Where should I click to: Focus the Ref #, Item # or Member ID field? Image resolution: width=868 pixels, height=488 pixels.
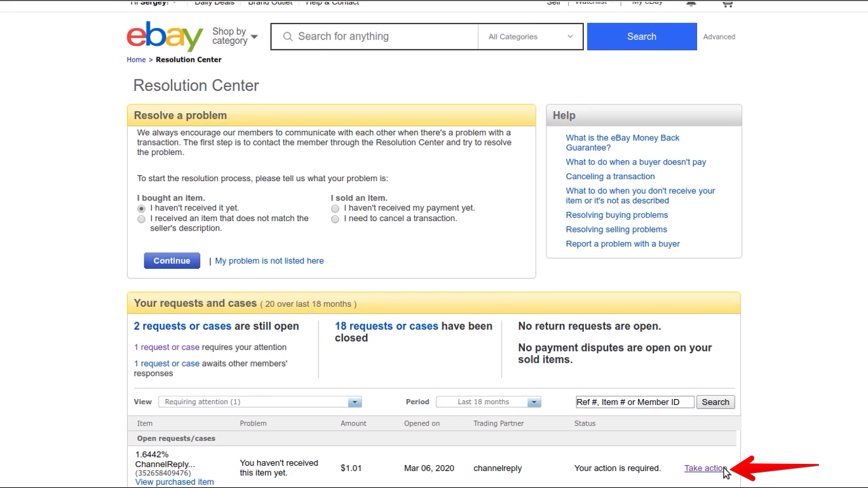[x=634, y=402]
